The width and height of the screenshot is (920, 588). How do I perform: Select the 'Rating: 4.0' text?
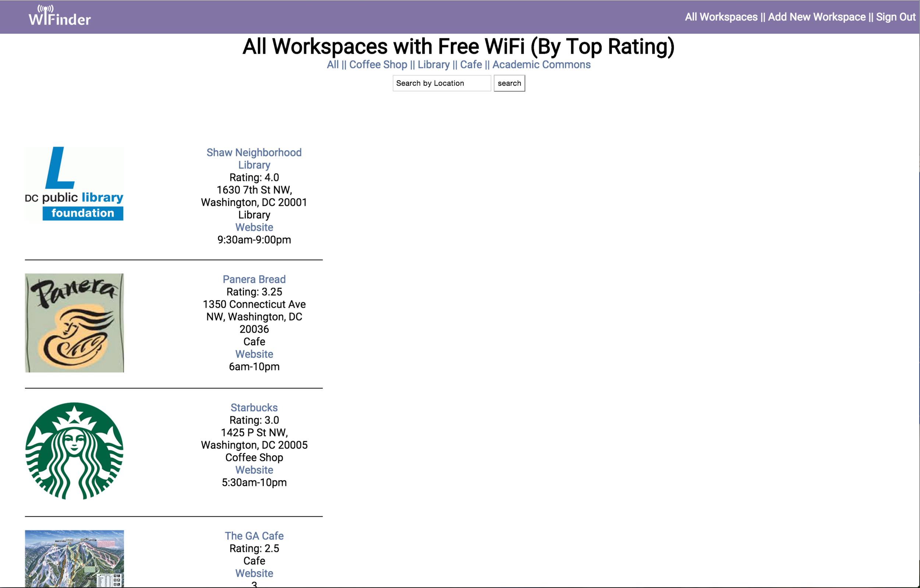point(254,177)
